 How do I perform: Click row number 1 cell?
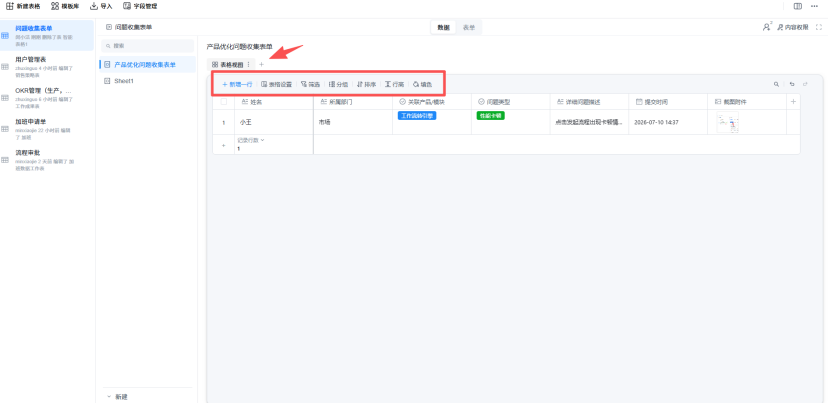pyautogui.click(x=223, y=123)
